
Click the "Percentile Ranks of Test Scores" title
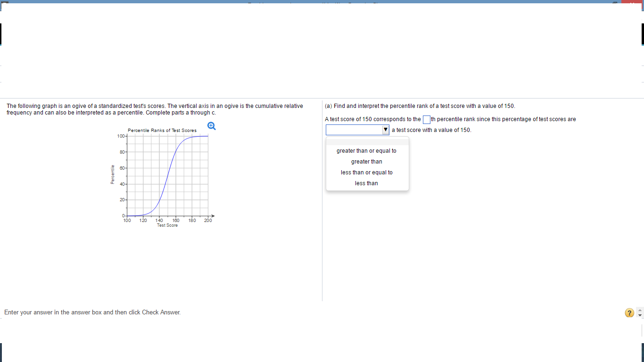point(163,131)
